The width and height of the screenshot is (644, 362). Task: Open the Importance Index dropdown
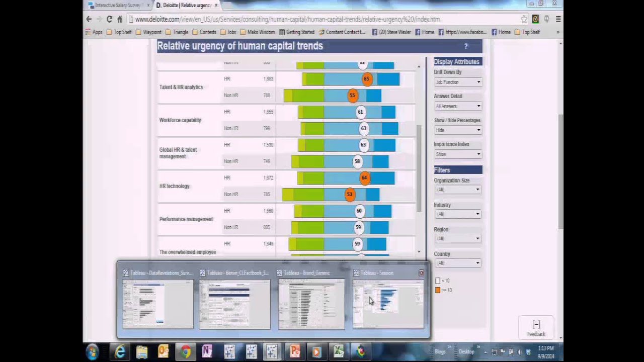(x=458, y=154)
